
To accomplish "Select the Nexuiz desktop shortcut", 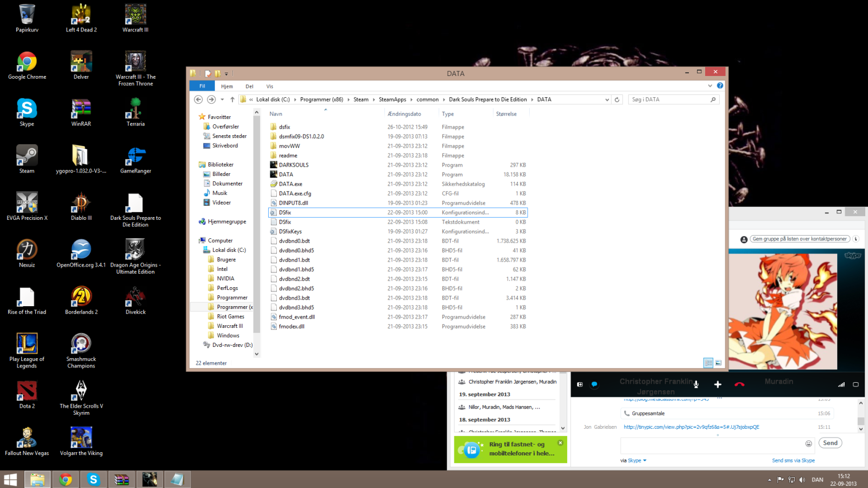I will pyautogui.click(x=27, y=253).
